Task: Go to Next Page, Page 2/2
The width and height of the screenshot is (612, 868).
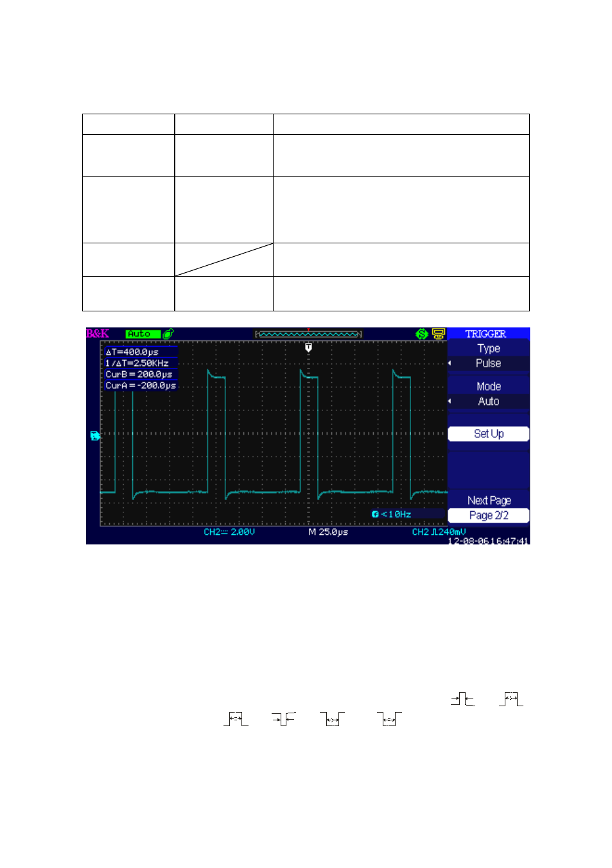Action: 489,508
